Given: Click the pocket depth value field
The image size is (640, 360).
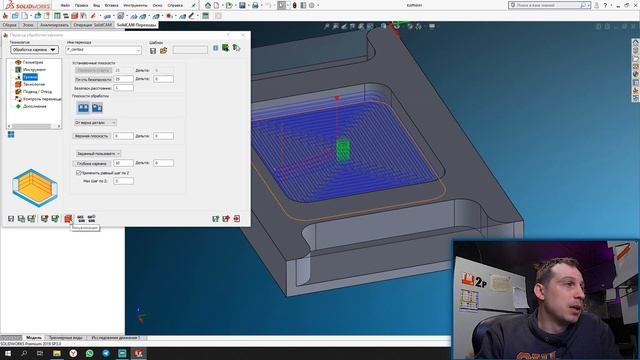Looking at the screenshot, I should click(123, 163).
